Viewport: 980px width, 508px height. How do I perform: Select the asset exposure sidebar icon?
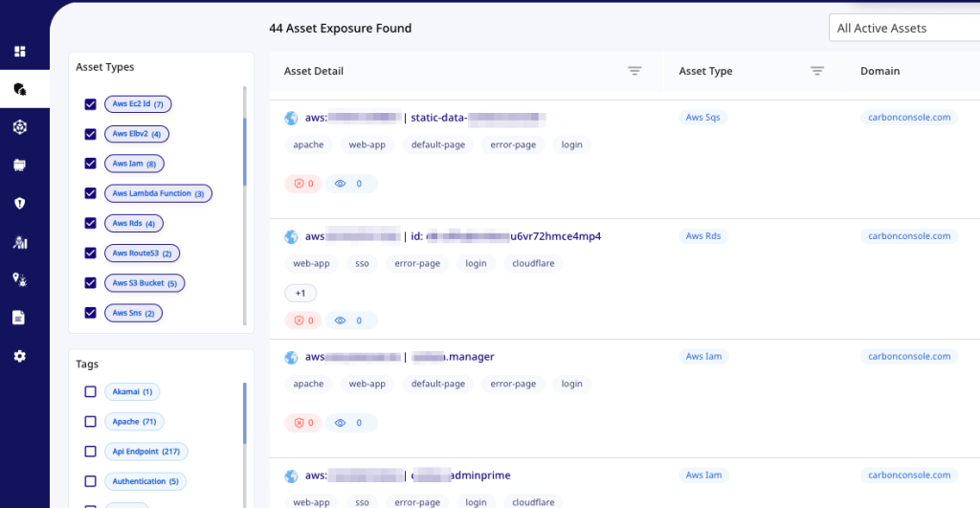tap(19, 89)
